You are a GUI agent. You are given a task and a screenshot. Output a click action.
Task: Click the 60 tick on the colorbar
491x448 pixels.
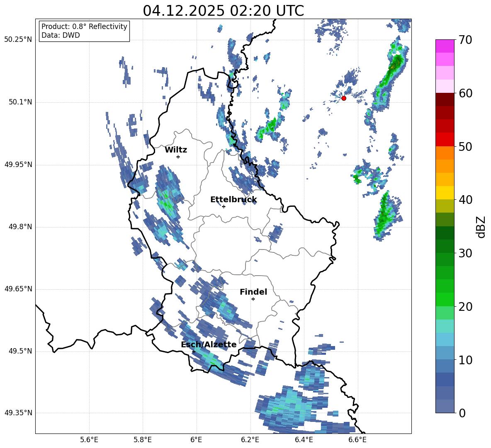(465, 93)
